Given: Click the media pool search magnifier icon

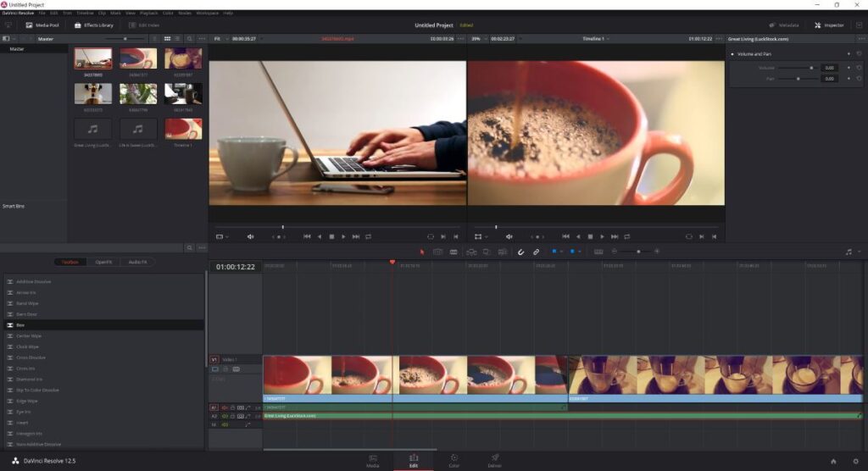Looking at the screenshot, I should (x=190, y=39).
